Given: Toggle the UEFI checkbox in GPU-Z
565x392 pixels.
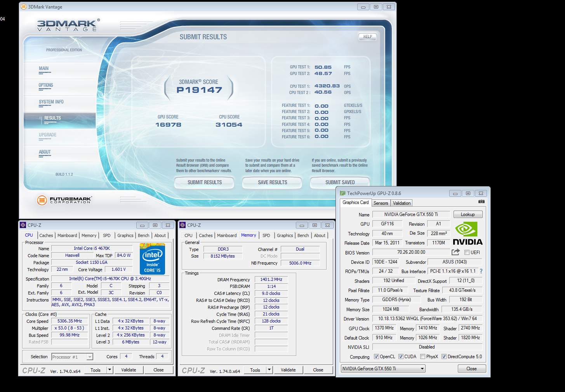Looking at the screenshot, I should click(467, 253).
